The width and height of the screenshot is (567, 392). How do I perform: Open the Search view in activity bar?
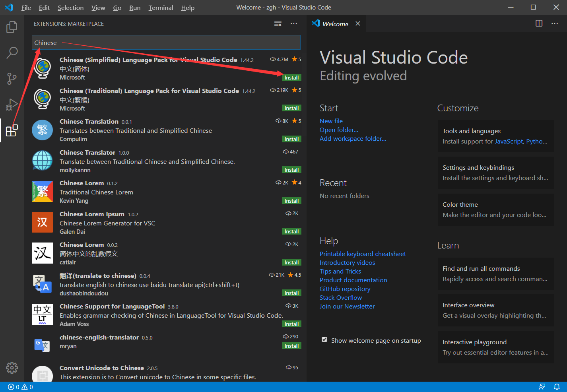click(12, 52)
